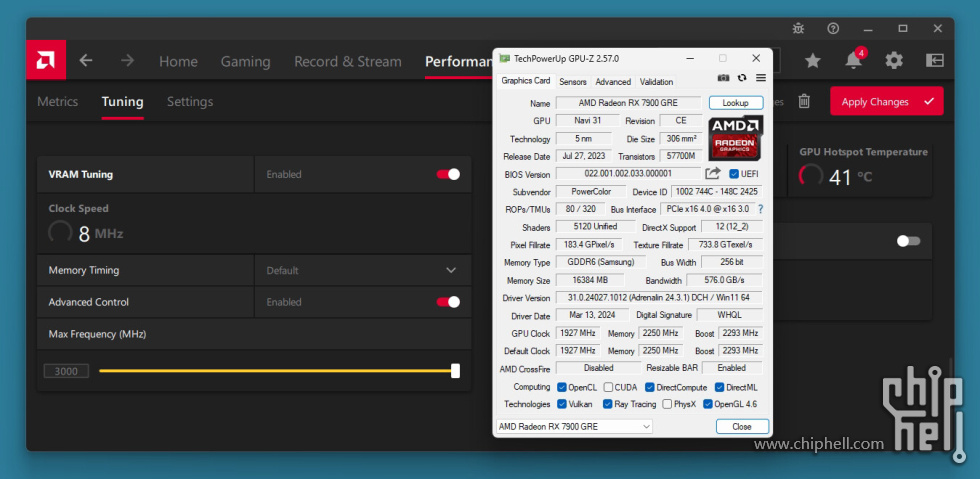
Task: Select the Performance tab in Adrenalin
Action: 459,61
